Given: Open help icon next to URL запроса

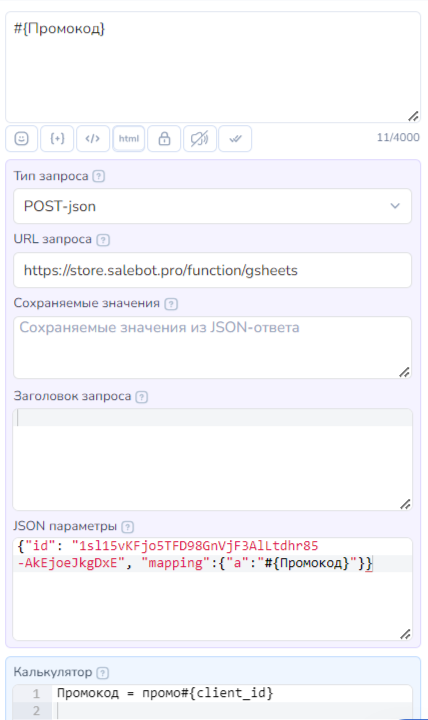Looking at the screenshot, I should point(103,240).
